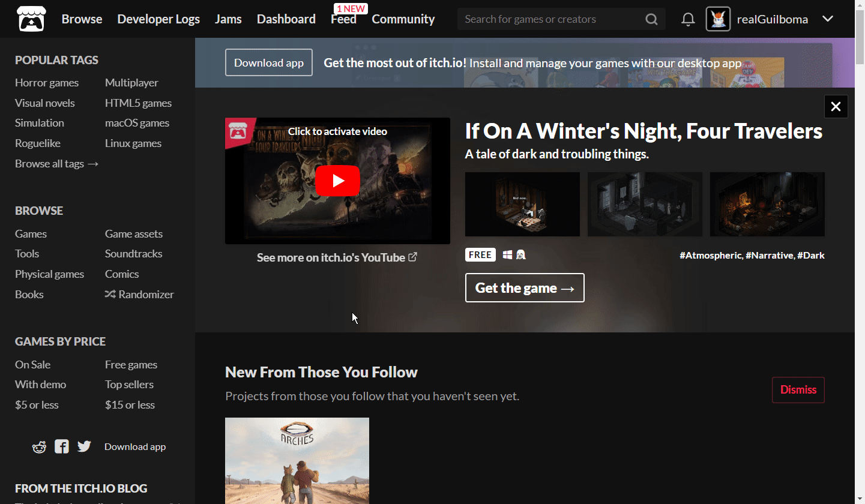Click the #Narrative tag
This screenshot has width=865, height=504.
770,256
